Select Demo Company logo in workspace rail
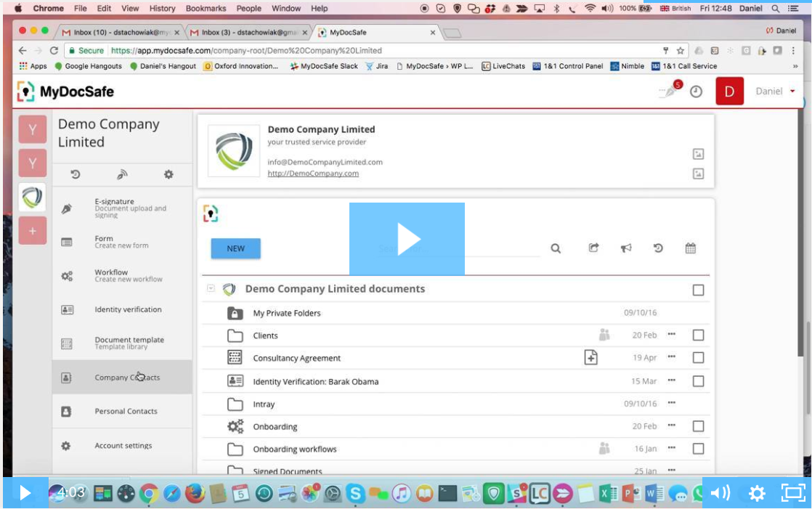This screenshot has width=812, height=509. (x=32, y=198)
